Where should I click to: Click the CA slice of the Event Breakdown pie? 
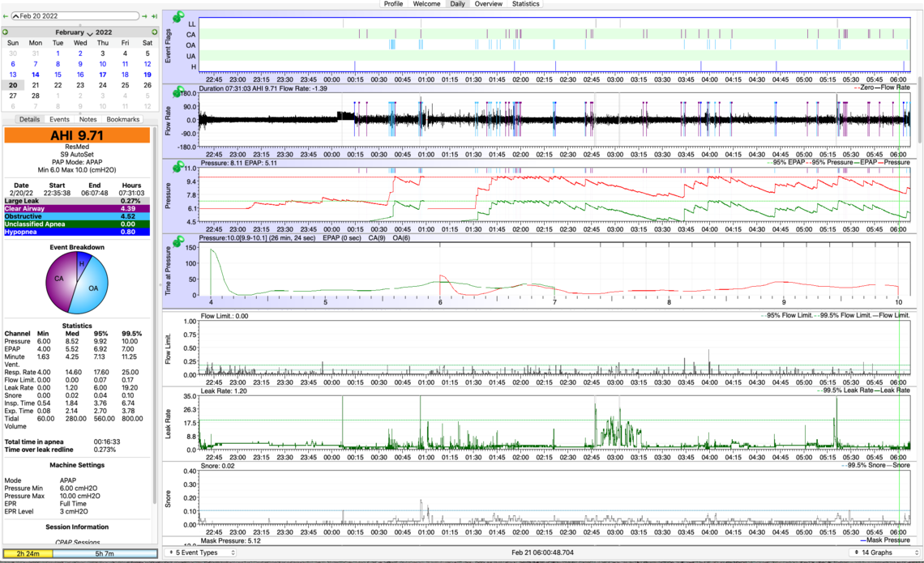59,279
